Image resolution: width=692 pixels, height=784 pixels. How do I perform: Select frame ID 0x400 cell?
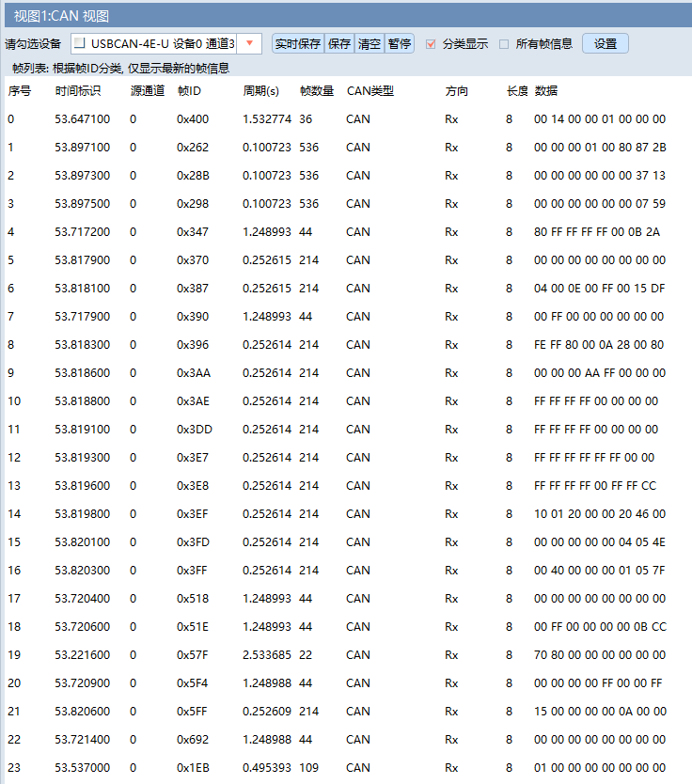click(x=193, y=119)
